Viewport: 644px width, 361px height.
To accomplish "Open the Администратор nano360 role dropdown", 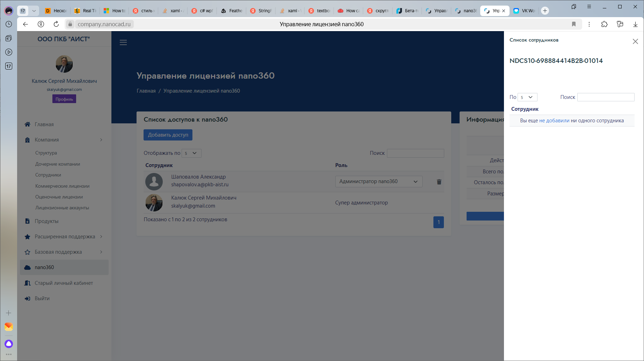I will pos(379,181).
